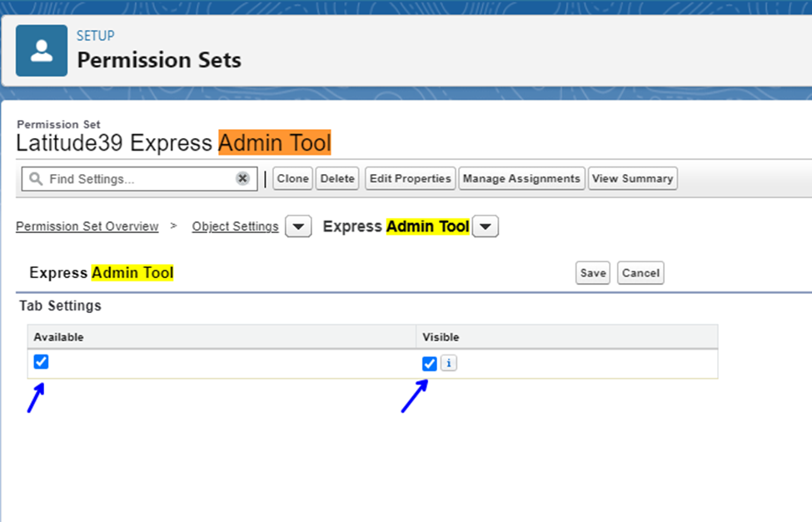Open the Express Admin Tool dropdown arrow

point(486,226)
